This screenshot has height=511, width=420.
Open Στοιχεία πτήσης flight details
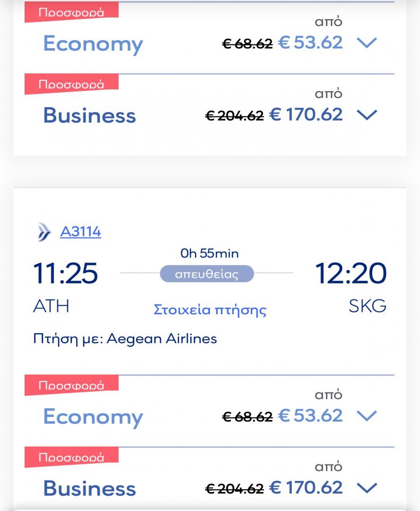pos(210,309)
